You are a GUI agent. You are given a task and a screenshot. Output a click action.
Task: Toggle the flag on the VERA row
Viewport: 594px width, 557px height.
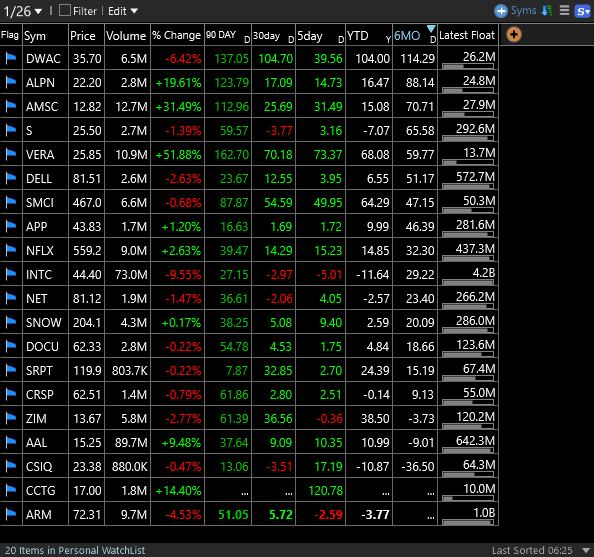[x=11, y=154]
